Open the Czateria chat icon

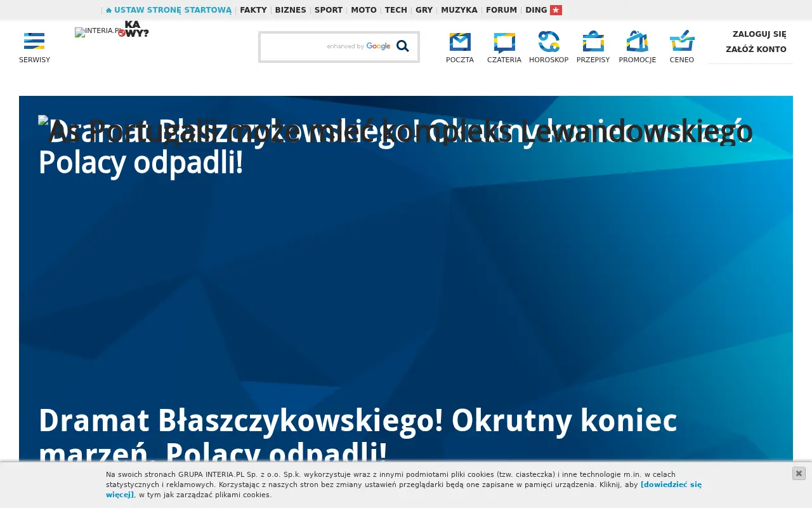[x=504, y=42]
